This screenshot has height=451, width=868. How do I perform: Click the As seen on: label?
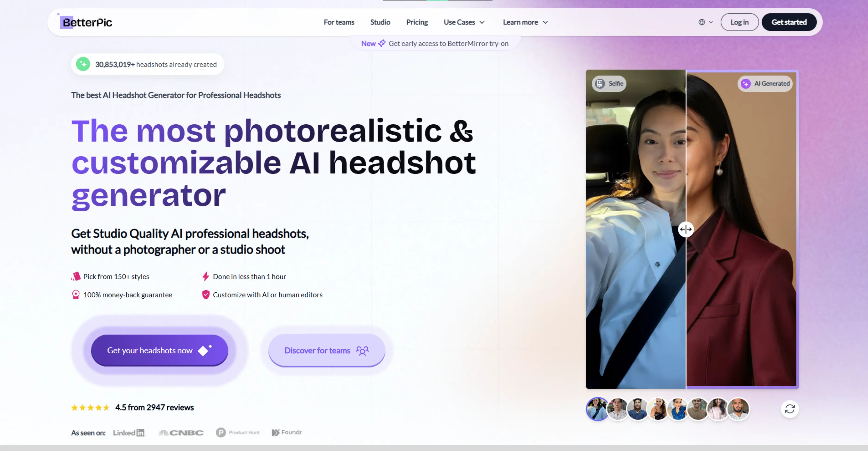click(x=88, y=433)
